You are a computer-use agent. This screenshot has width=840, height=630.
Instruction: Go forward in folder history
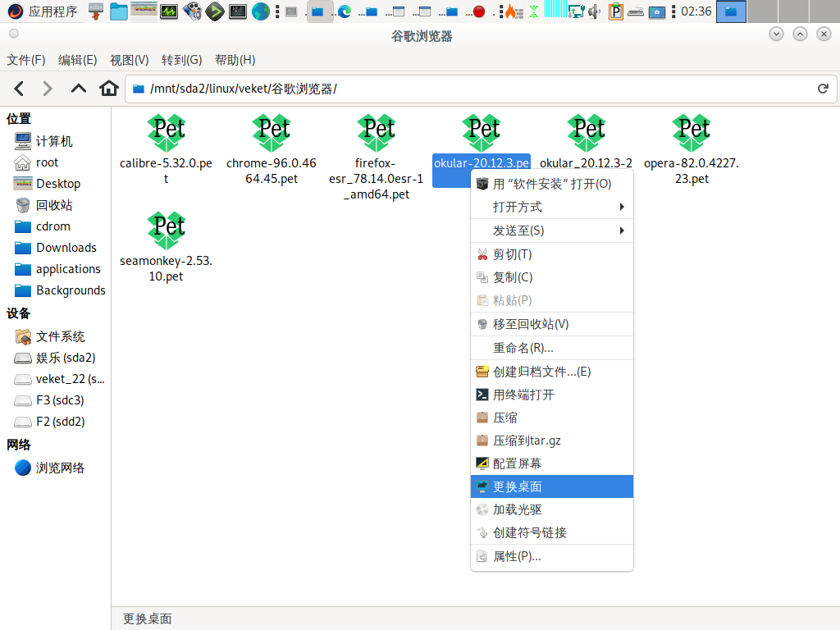tap(47, 89)
